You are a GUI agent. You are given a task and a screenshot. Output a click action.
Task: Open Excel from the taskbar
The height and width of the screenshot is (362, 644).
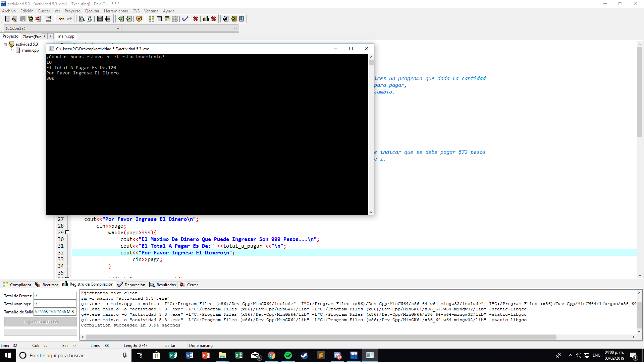tap(239, 355)
